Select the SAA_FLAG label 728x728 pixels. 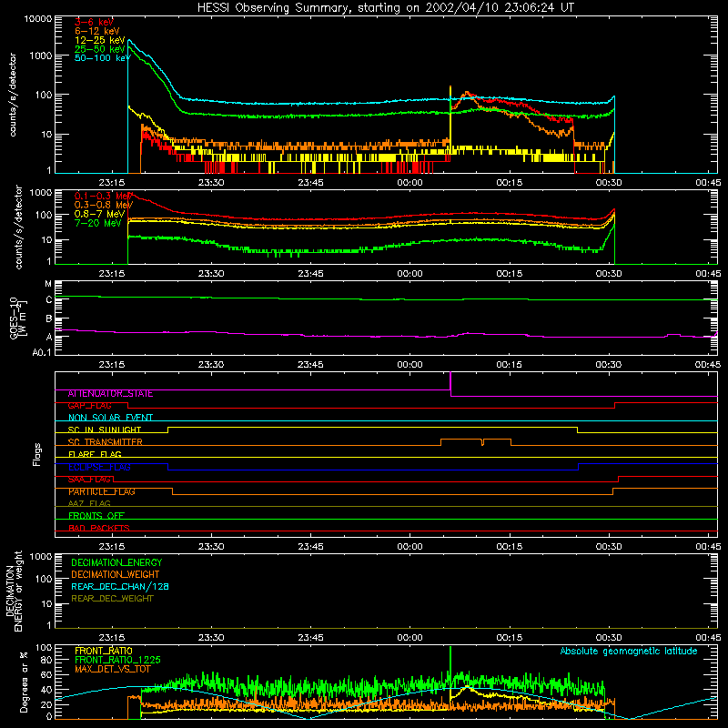pos(89,480)
